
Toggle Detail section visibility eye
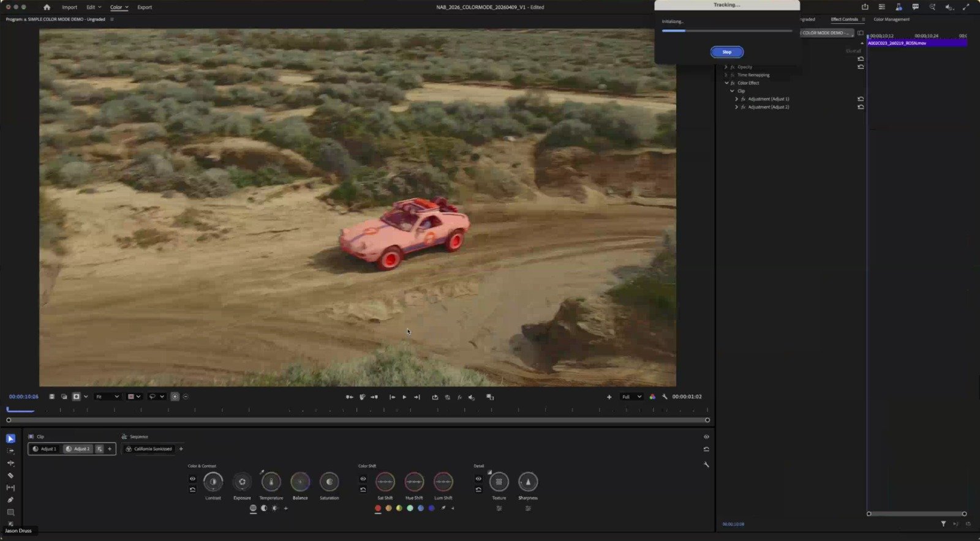pos(478,479)
